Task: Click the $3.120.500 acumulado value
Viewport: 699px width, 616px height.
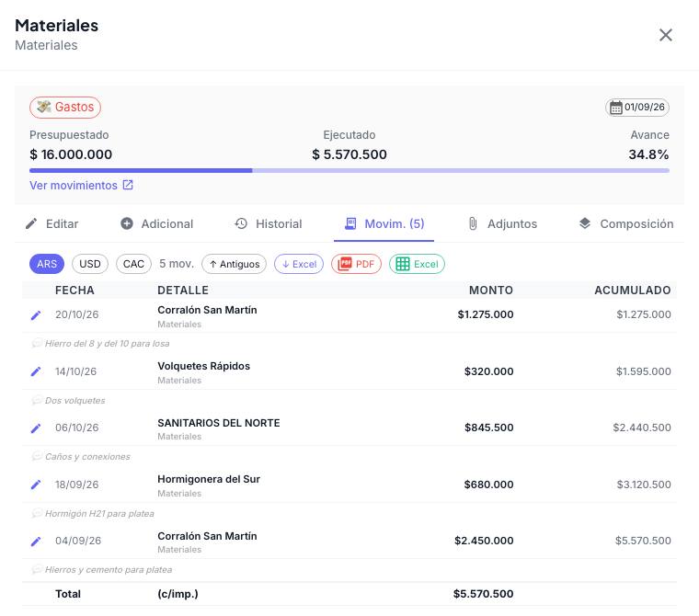Action: [644, 485]
